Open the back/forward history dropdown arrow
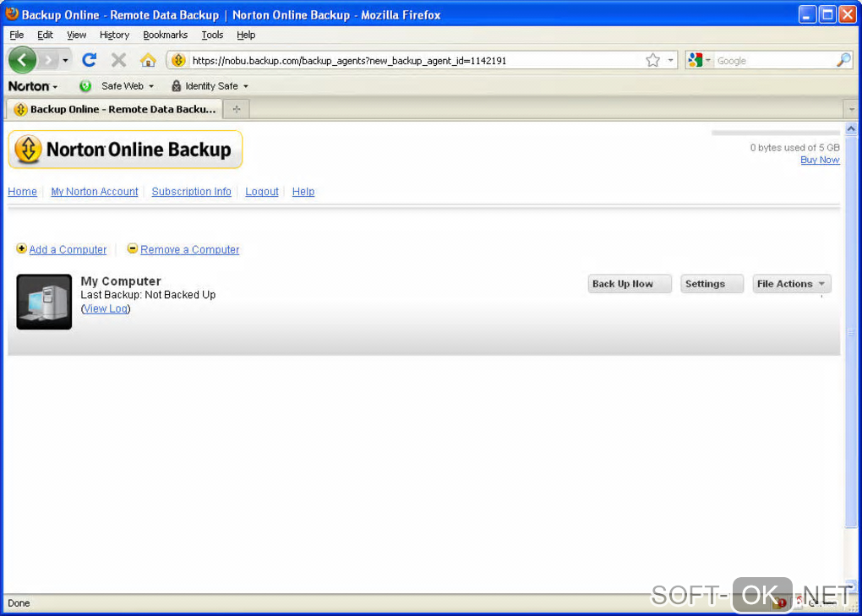Viewport: 862px width, 616px height. [65, 60]
